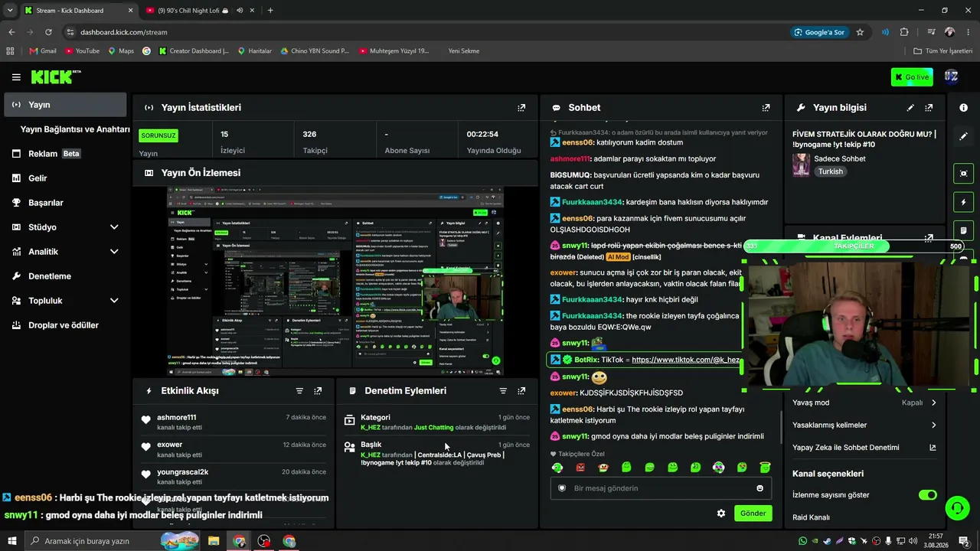Mute the YouTube tab audio icon

click(240, 11)
